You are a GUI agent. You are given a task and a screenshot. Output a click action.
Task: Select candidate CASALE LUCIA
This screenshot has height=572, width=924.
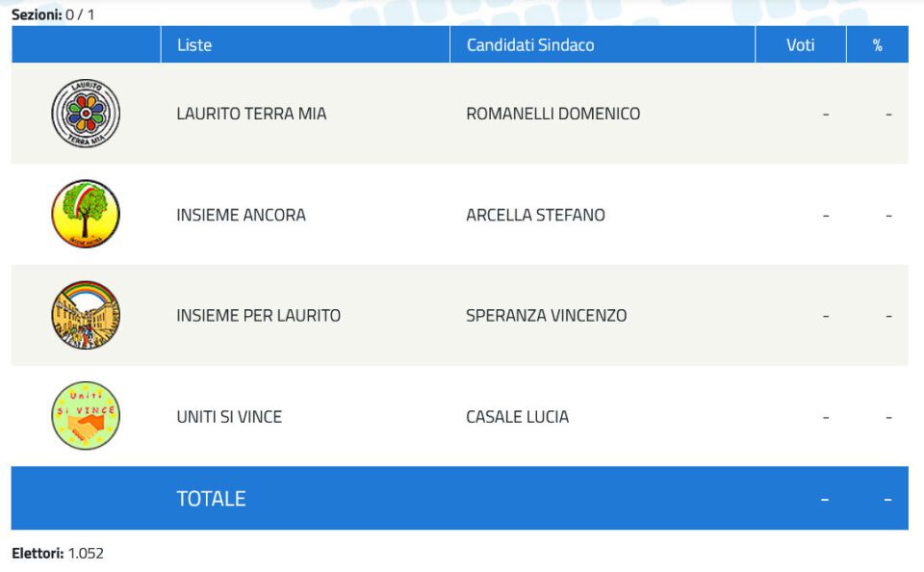pyautogui.click(x=518, y=417)
